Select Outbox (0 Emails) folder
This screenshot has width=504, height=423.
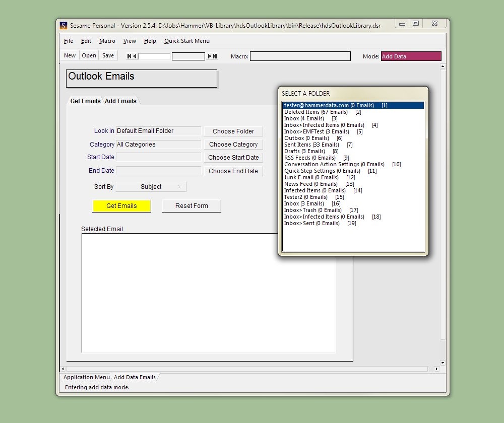(x=353, y=138)
